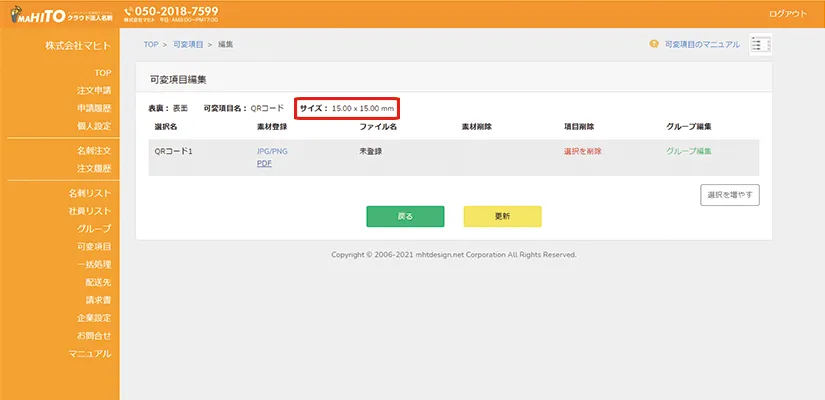
Task: Click the ファイル名 column header
Action: 378,127
